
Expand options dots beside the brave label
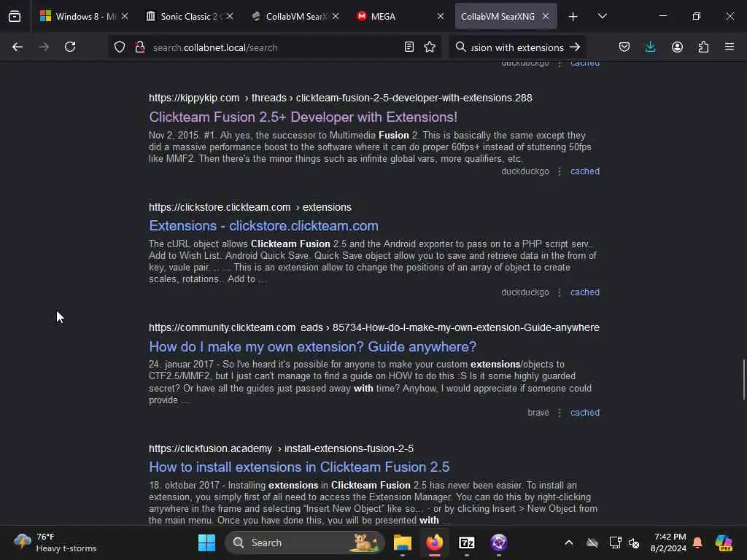(x=560, y=413)
